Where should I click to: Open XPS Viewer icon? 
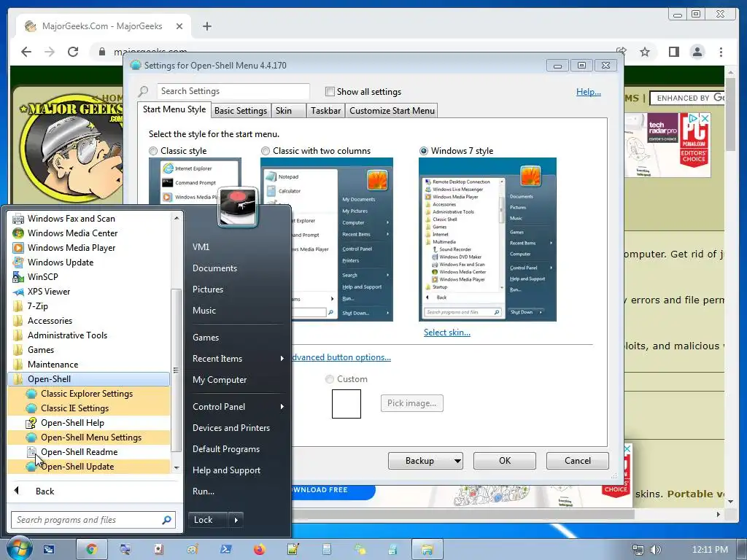(18, 292)
